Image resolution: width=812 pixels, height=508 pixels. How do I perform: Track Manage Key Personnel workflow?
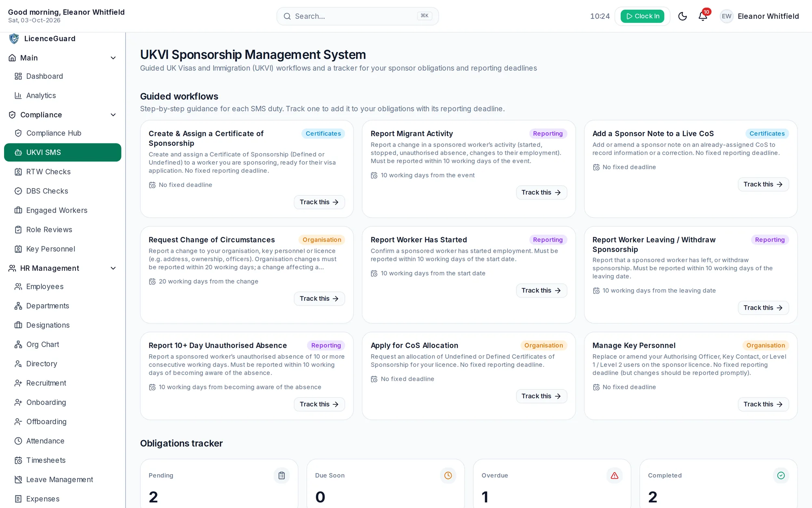pyautogui.click(x=763, y=404)
